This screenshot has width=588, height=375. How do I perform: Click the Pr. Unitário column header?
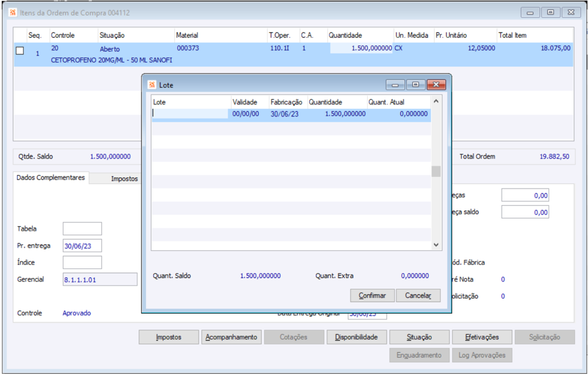465,35
